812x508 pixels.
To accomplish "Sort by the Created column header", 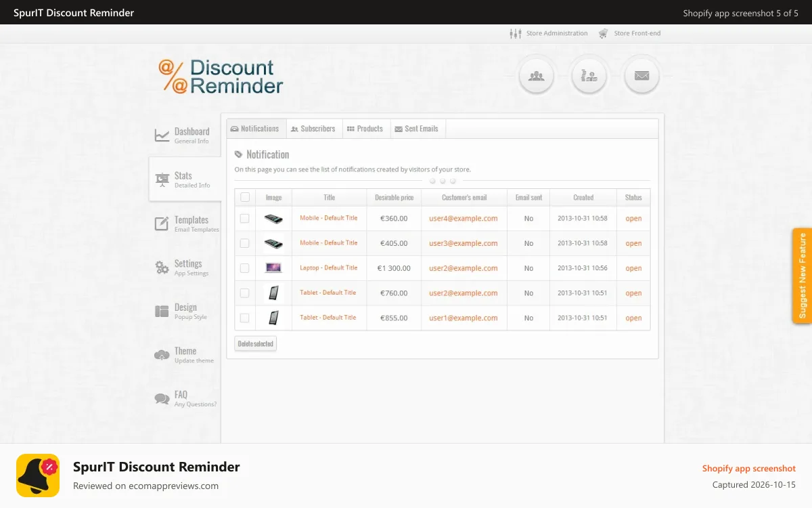I will click(x=583, y=197).
